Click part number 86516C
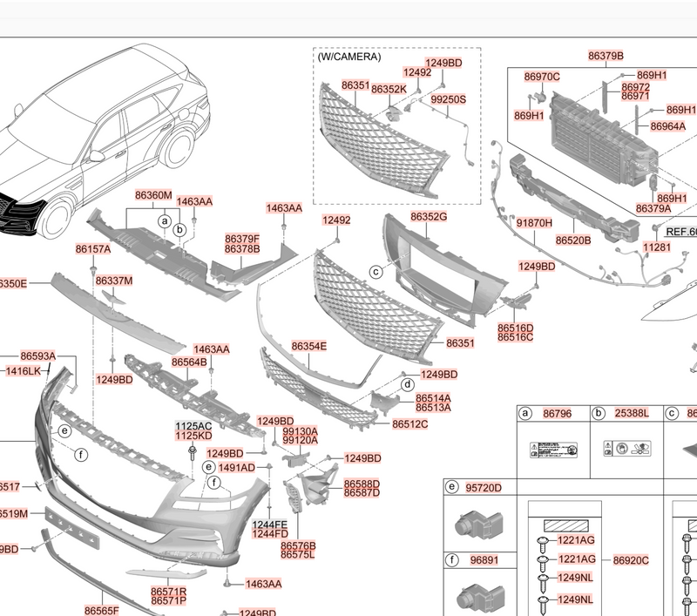 [x=515, y=337]
